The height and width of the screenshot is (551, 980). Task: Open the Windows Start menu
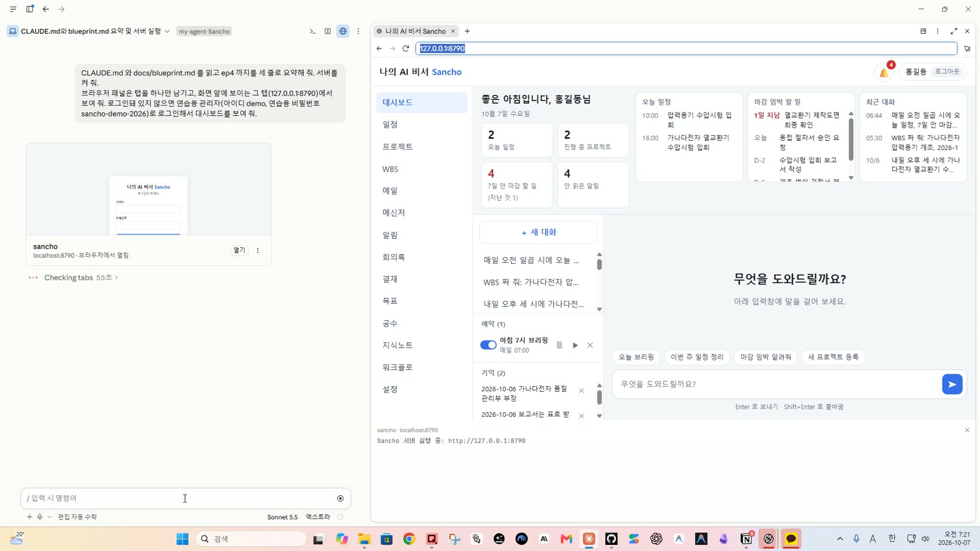[182, 539]
